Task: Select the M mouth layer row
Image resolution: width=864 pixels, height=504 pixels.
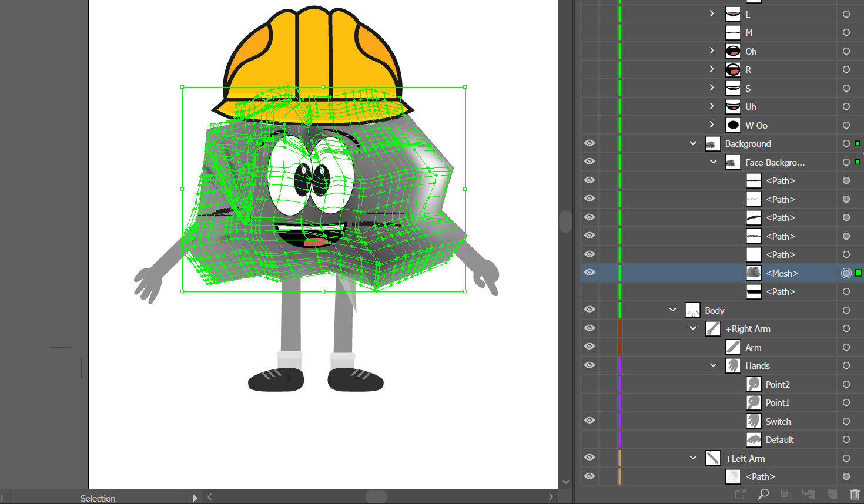Action: pos(722,32)
